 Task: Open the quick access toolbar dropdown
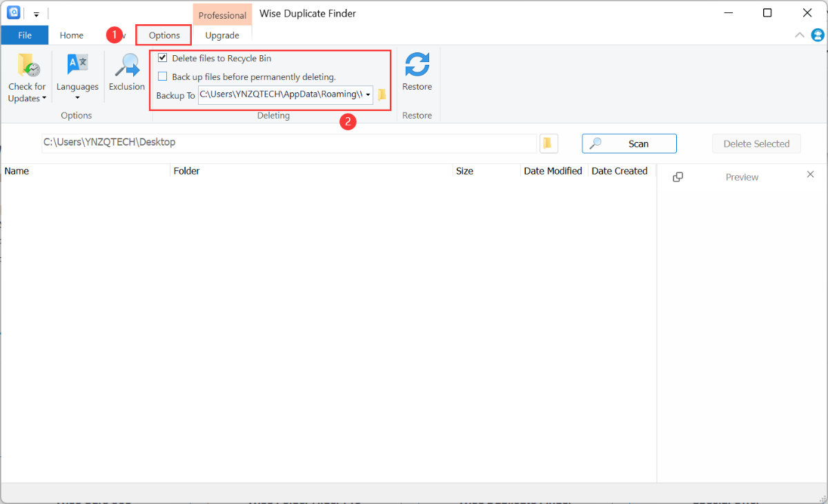pos(36,14)
